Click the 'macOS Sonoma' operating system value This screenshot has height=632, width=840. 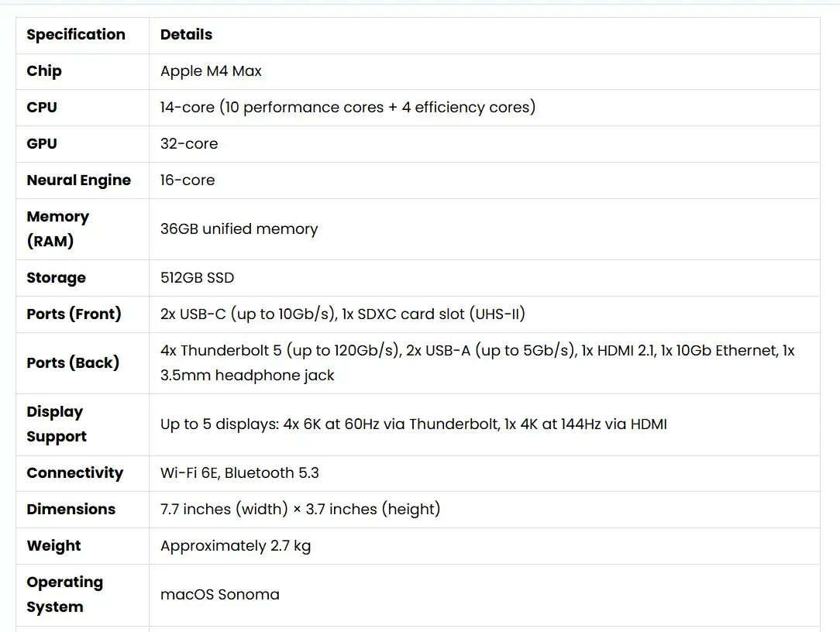click(220, 595)
